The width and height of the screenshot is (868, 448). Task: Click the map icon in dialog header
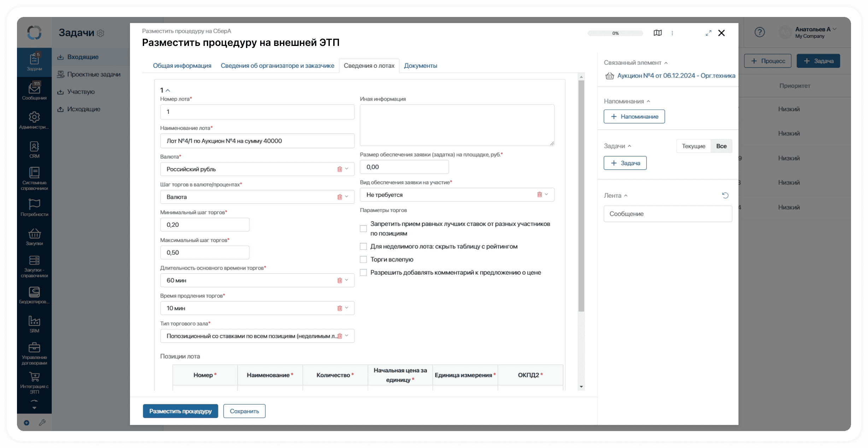click(x=657, y=33)
